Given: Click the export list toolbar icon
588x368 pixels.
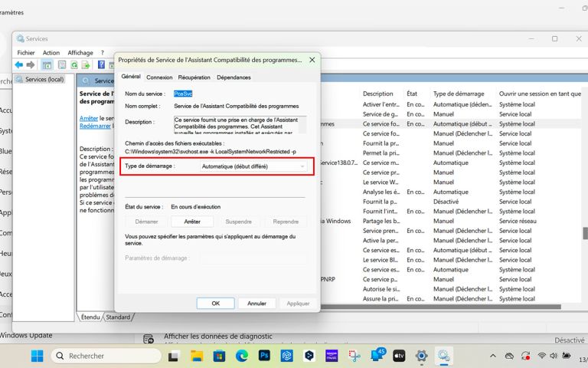Looking at the screenshot, I should 87,65.
